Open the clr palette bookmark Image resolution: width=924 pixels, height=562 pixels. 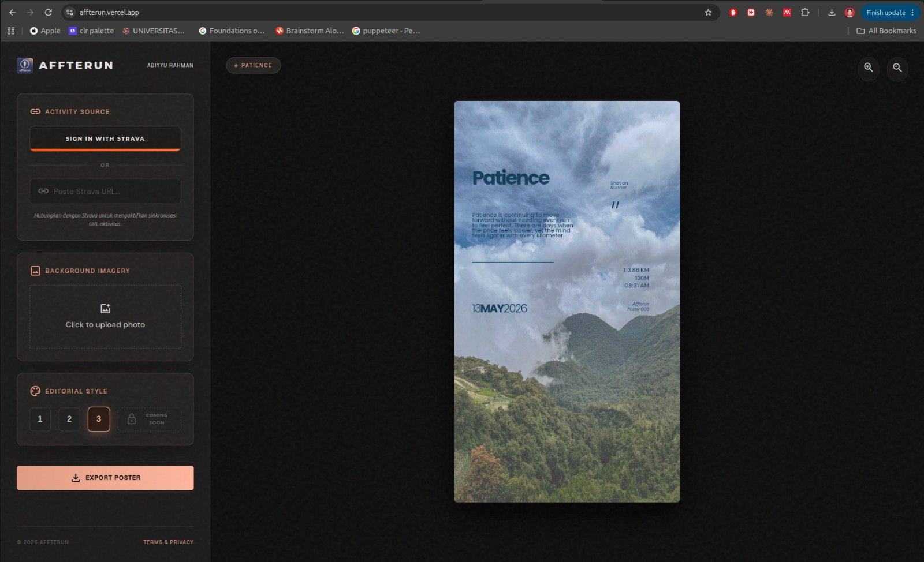coord(91,31)
